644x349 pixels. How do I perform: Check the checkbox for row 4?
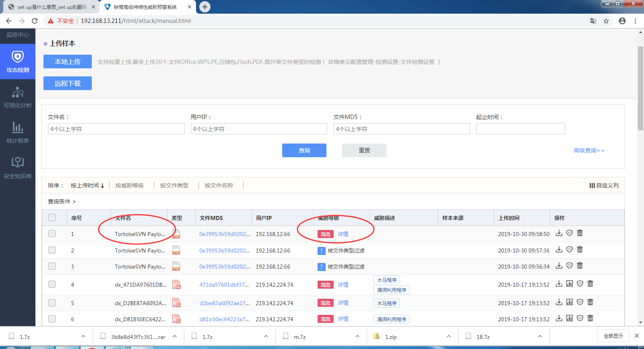point(52,284)
